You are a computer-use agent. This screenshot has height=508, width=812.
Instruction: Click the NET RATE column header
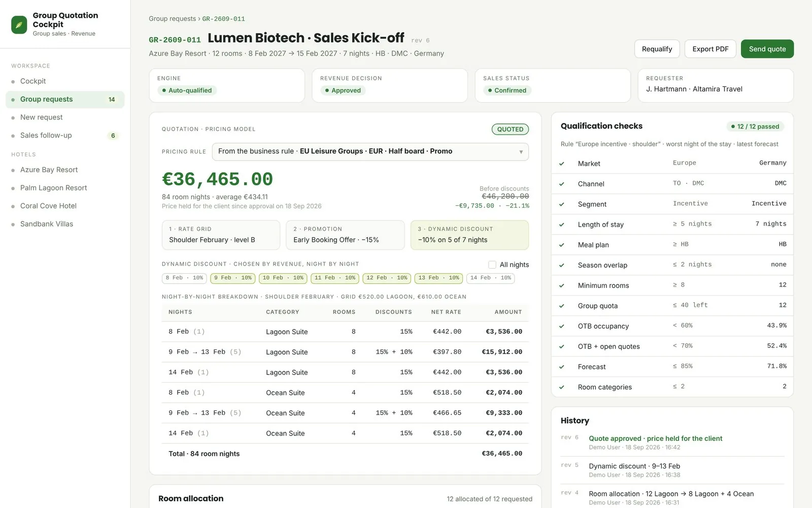coord(446,312)
